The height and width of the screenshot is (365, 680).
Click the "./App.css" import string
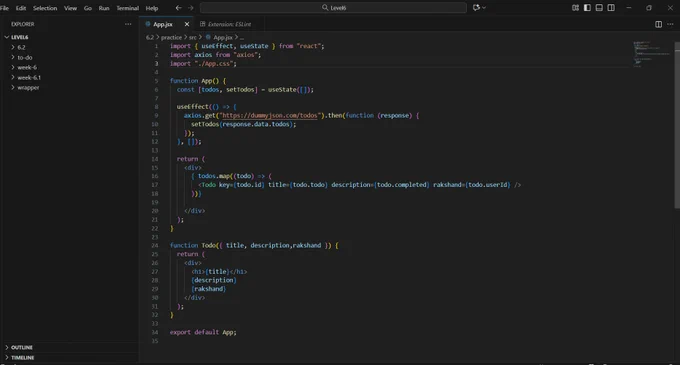coord(214,63)
